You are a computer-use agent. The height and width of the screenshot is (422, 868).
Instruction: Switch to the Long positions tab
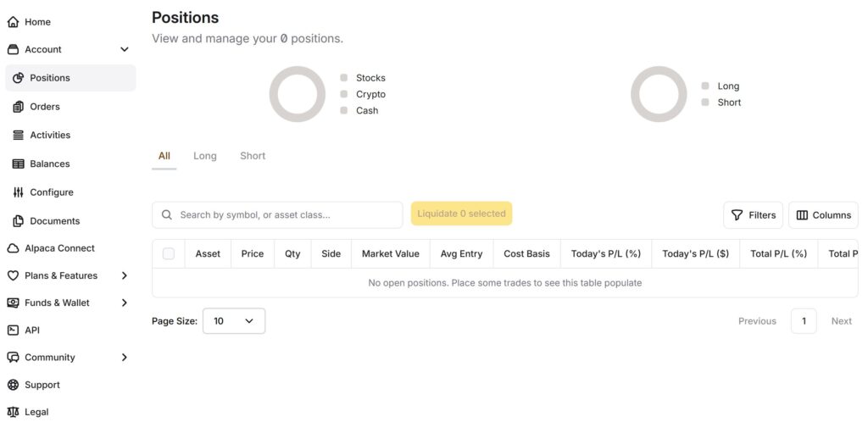point(205,157)
